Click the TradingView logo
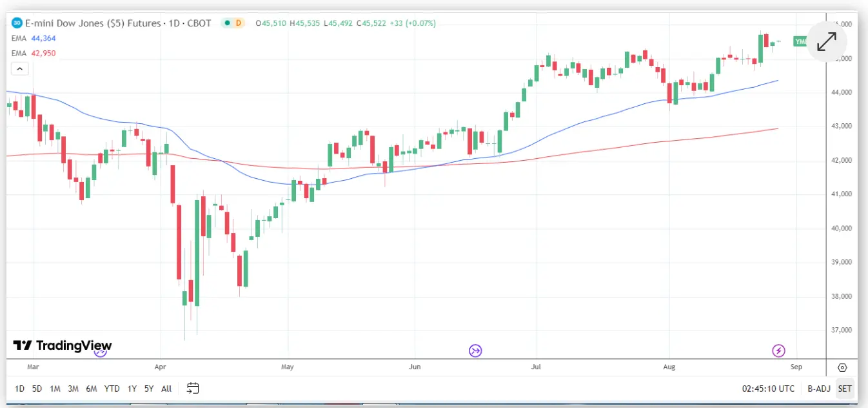 tap(63, 345)
